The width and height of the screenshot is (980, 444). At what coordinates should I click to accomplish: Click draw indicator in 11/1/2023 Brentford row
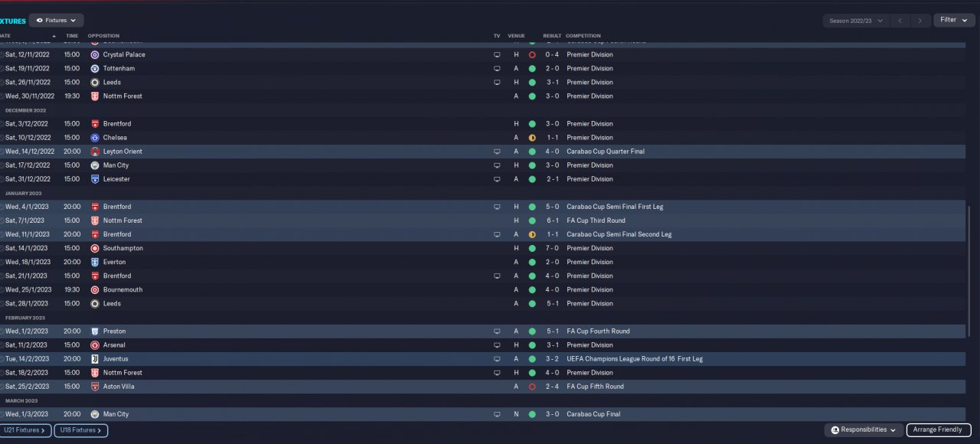click(532, 234)
